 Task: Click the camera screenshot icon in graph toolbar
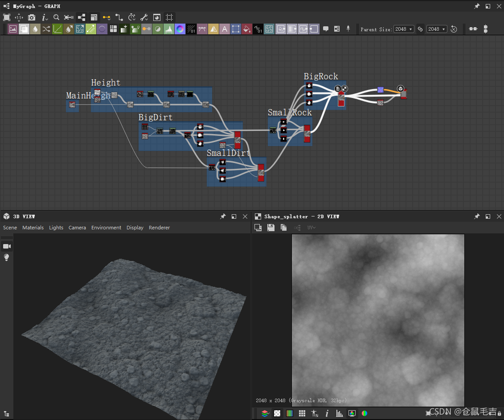[x=32, y=17]
